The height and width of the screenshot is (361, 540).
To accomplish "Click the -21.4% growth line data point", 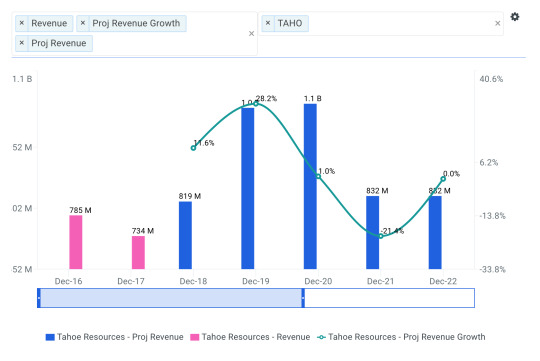I will 381,236.
